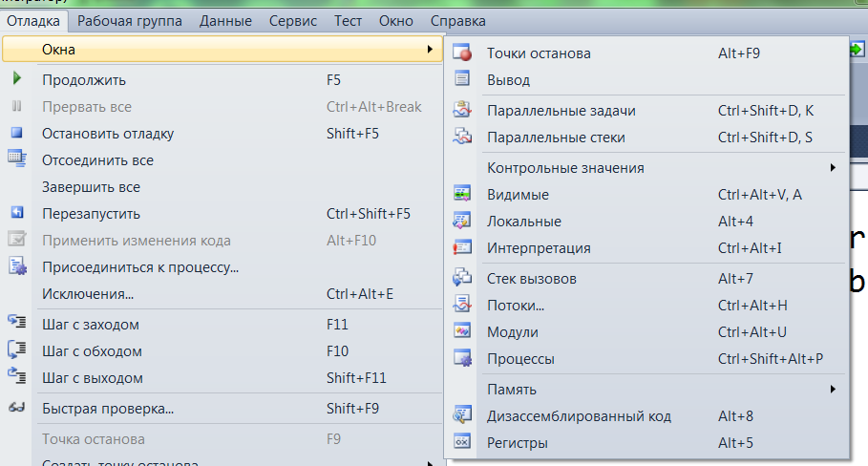Click the Параллельные задачи icon
The height and width of the screenshot is (466, 868).
pyautogui.click(x=462, y=109)
